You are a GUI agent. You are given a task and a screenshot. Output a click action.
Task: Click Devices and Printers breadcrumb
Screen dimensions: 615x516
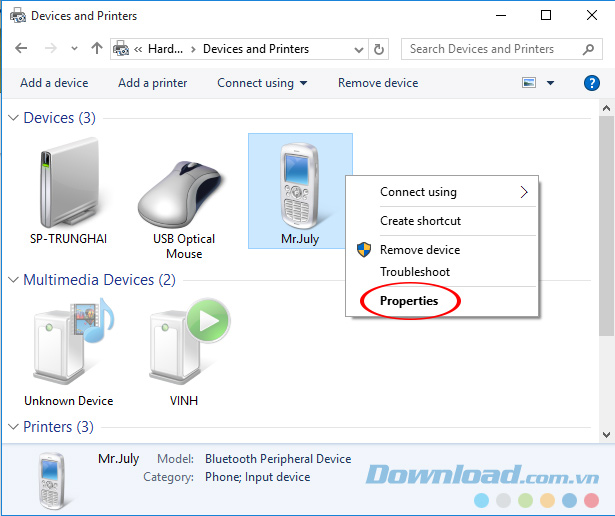point(256,49)
